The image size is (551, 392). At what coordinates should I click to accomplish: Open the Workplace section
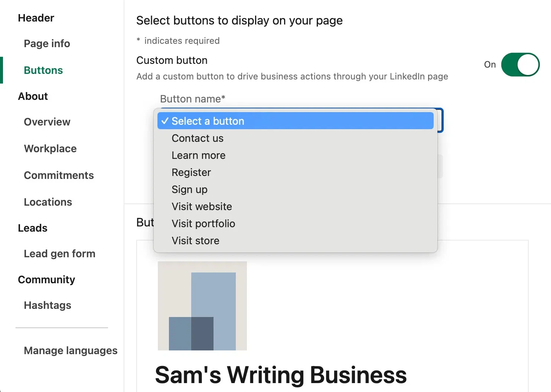point(50,148)
